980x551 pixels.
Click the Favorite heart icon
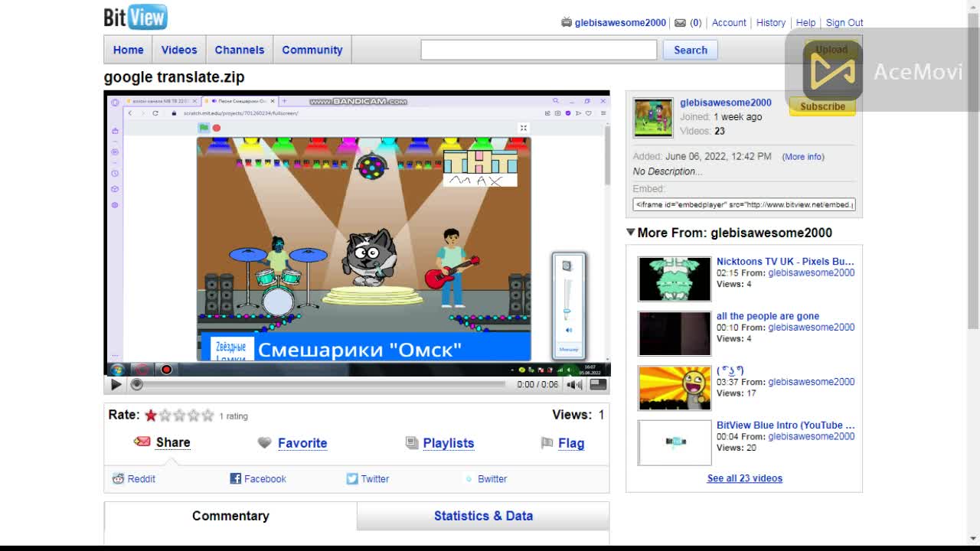click(264, 442)
